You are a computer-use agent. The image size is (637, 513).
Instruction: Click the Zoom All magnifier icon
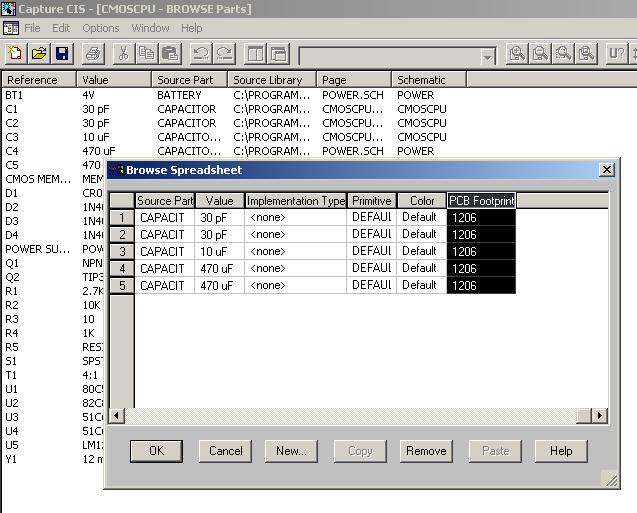[586, 53]
